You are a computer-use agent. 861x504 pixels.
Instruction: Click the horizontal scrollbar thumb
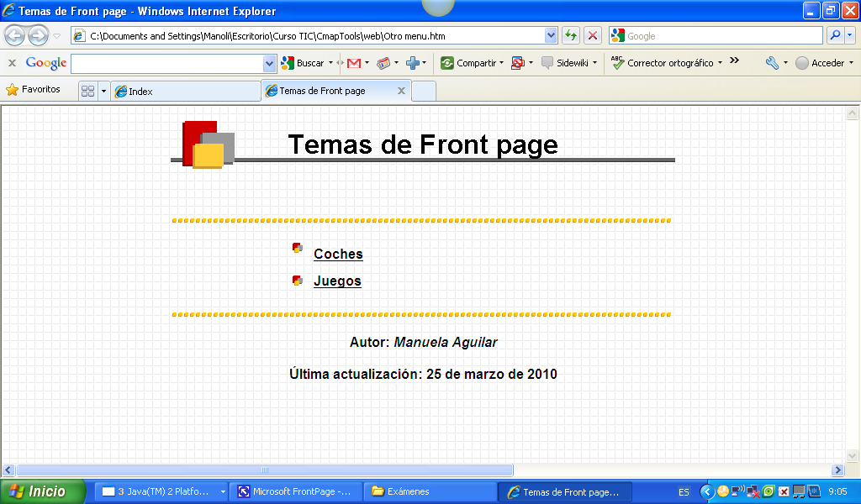click(265, 470)
